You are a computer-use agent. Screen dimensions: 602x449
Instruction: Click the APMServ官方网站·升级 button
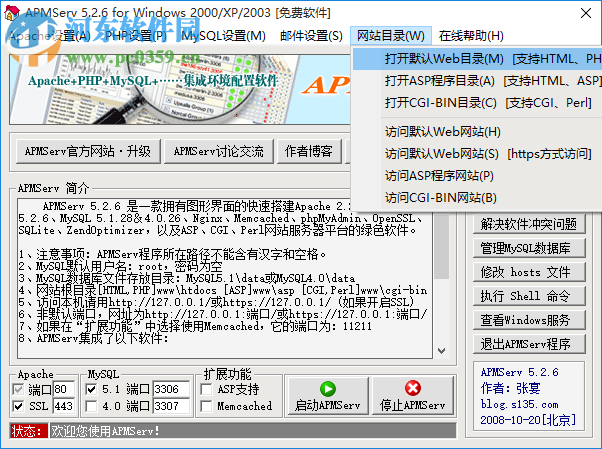coord(88,151)
